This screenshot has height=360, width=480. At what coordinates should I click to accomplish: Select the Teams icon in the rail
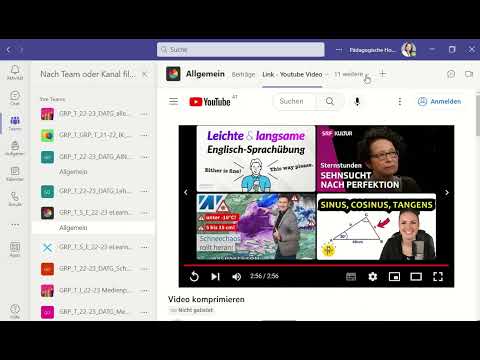coord(15,123)
